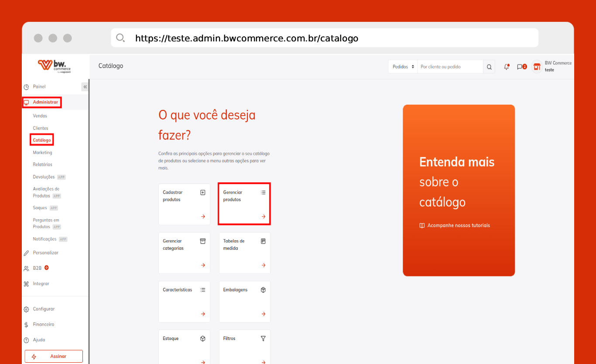Open the Pedidos search type dropdown

(403, 67)
